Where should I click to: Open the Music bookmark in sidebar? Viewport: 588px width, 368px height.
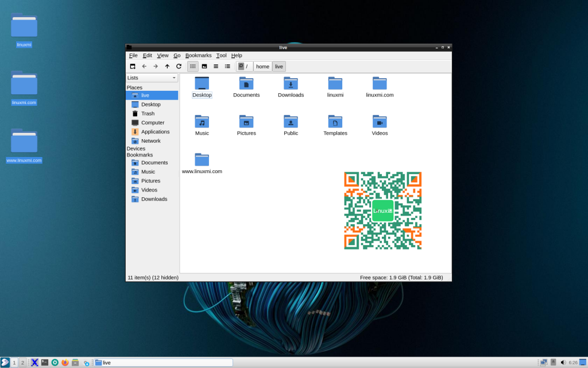coord(152,171)
